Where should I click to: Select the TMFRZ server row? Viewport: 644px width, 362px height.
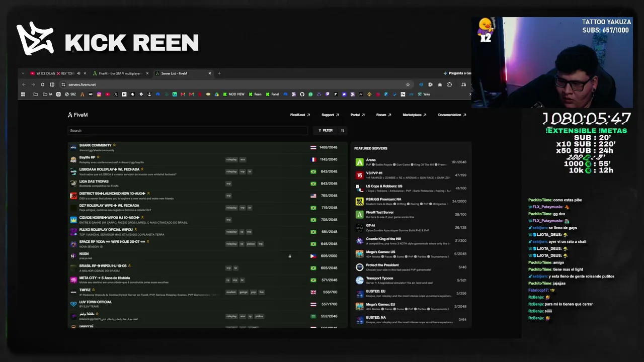tap(207, 292)
